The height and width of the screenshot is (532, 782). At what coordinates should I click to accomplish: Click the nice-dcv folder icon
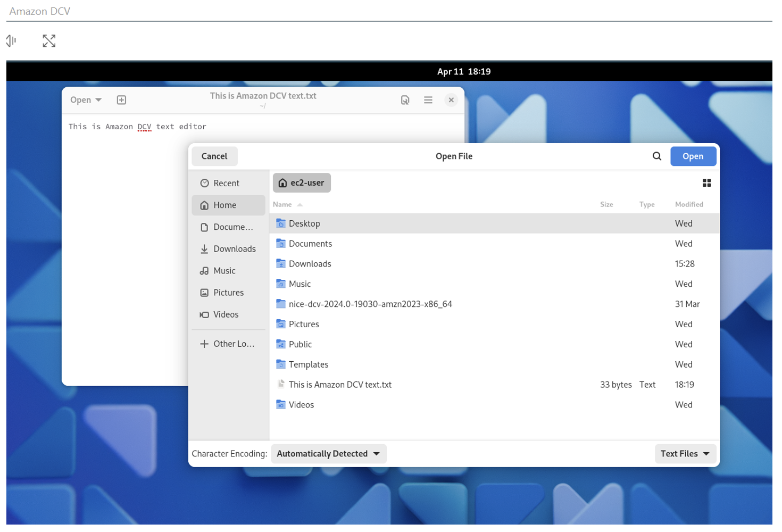(281, 304)
